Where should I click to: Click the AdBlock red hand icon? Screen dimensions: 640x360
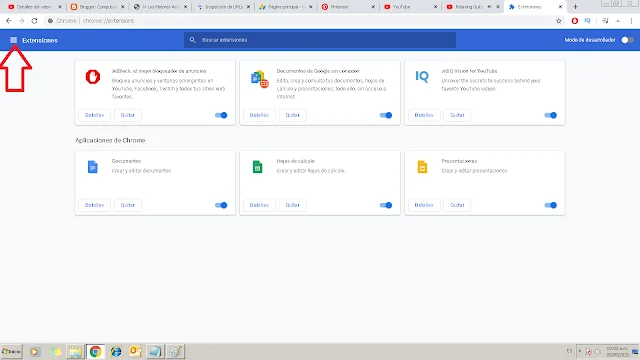[93, 77]
